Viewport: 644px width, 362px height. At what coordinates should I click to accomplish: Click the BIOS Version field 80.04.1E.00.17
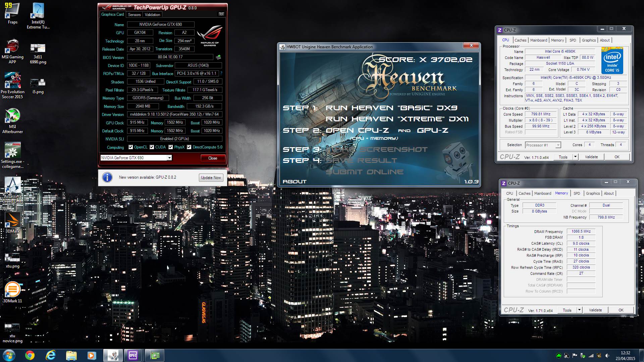coord(170,57)
